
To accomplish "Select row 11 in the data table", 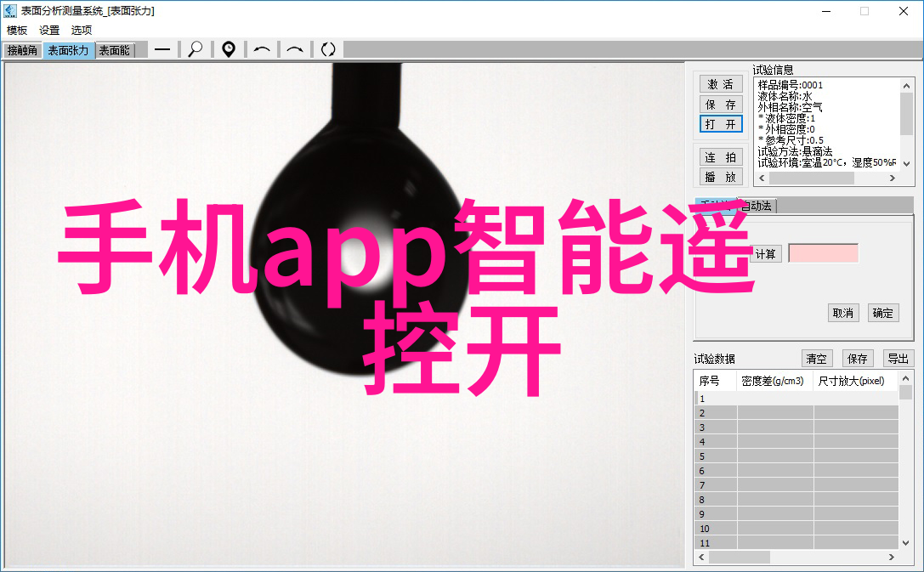I will click(796, 542).
